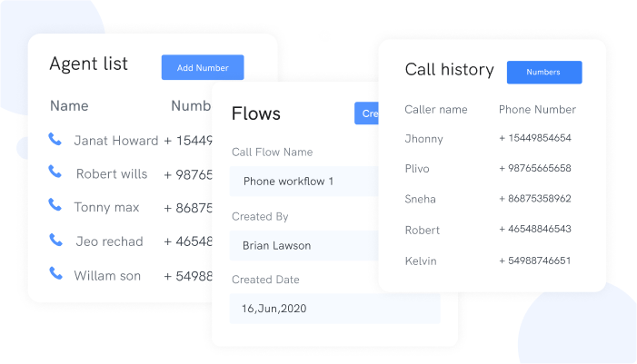Screen dimensions: 637x364
Task: Click the phone icon beside Robert wills
Action: [x=55, y=172]
